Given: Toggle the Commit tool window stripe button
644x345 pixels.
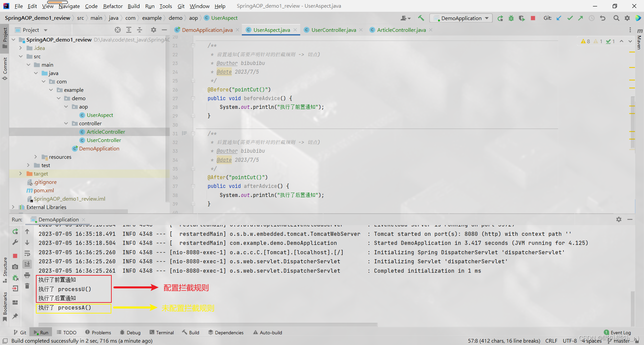Looking at the screenshot, I should click(5, 69).
